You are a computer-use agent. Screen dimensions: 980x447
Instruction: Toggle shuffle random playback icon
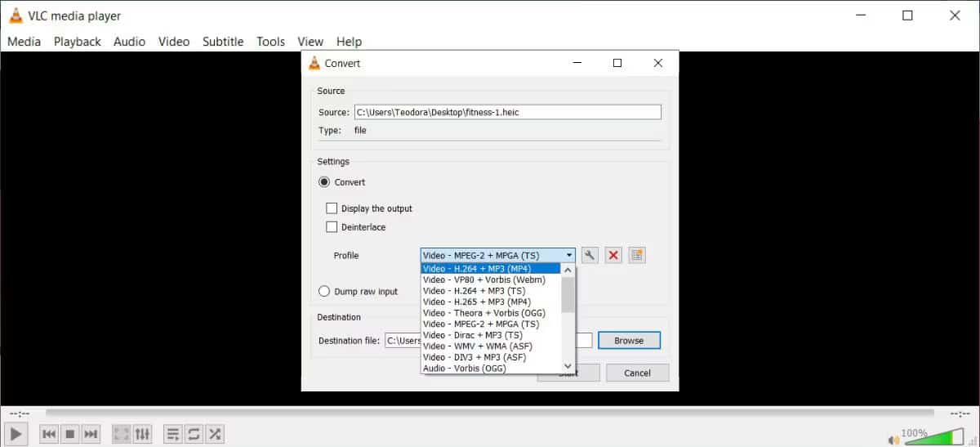[x=215, y=434]
